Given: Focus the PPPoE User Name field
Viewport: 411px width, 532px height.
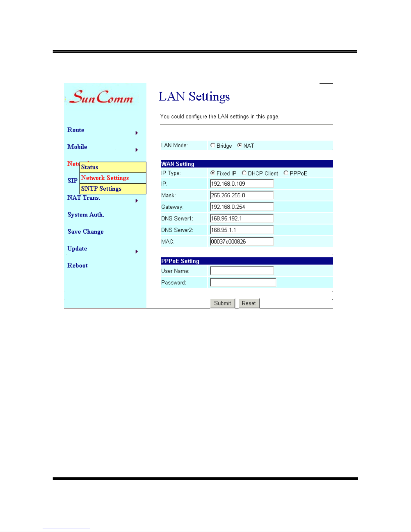Looking at the screenshot, I should click(242, 271).
